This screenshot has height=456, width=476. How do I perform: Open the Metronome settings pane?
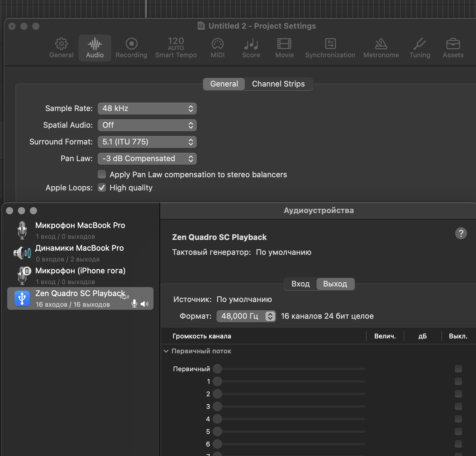click(381, 48)
